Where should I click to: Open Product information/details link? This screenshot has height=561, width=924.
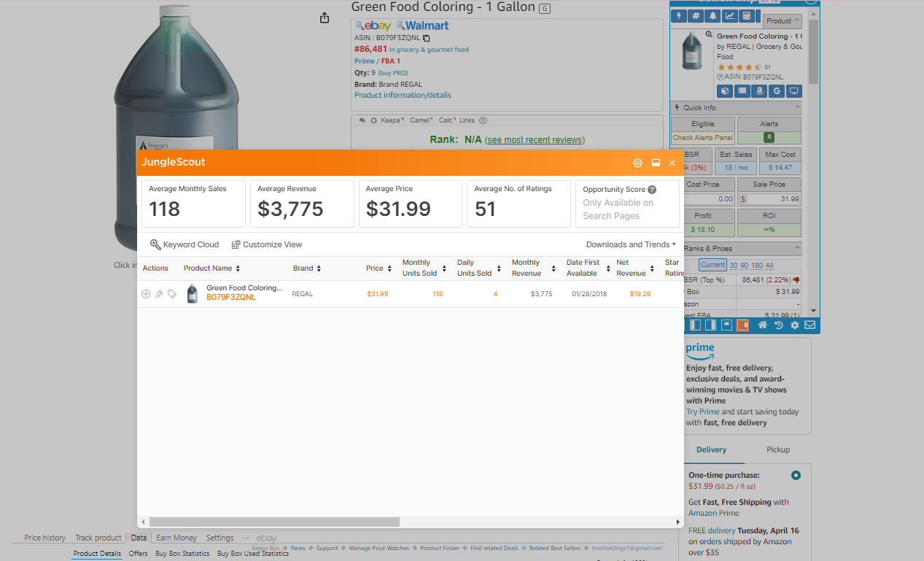pyautogui.click(x=403, y=95)
